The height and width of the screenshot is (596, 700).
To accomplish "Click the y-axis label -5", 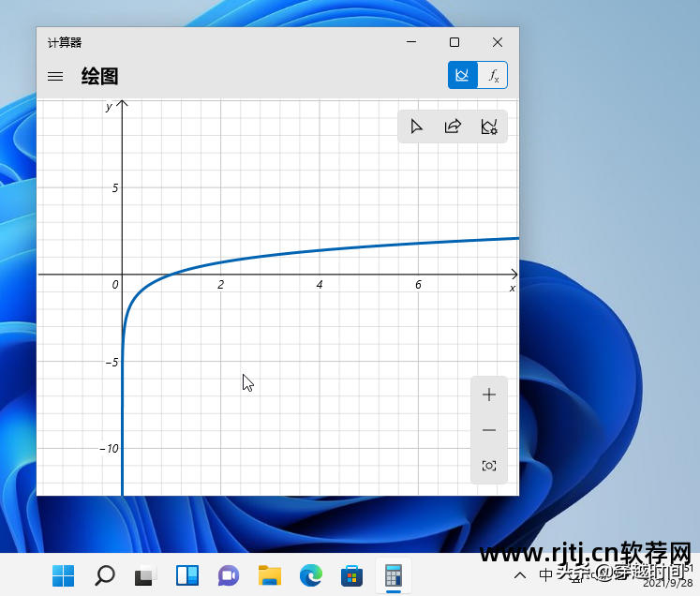I will coord(112,362).
